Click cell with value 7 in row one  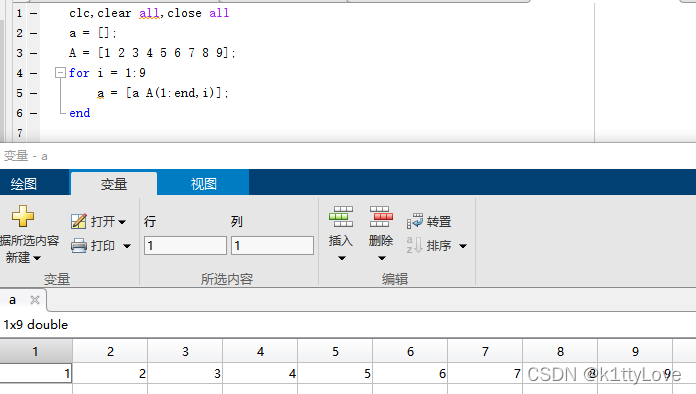click(x=485, y=374)
